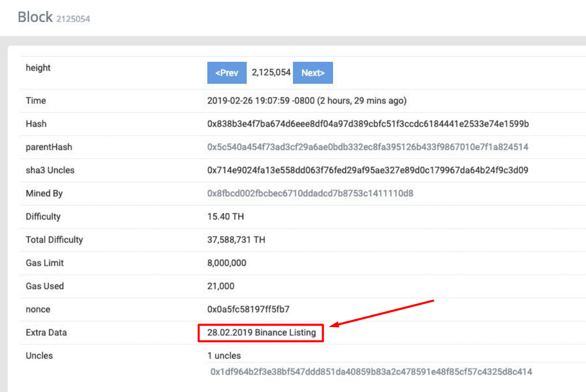Click the block height number 2,125,054

(271, 73)
